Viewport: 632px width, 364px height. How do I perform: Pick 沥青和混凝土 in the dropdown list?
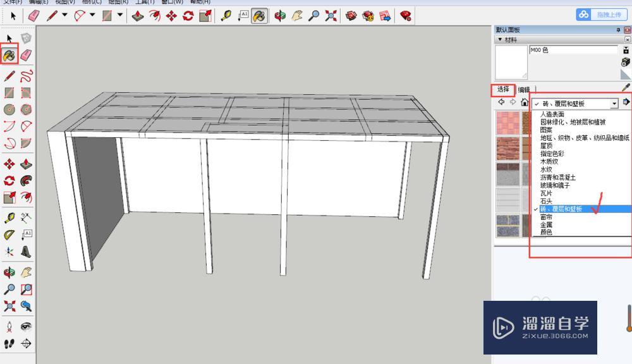[558, 178]
